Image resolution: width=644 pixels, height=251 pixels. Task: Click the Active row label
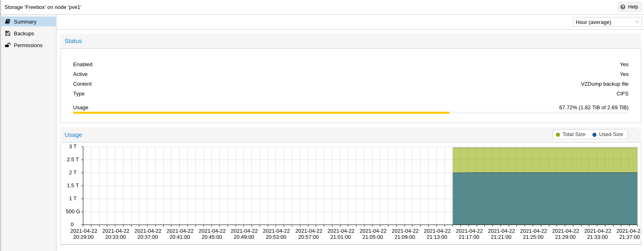(80, 74)
